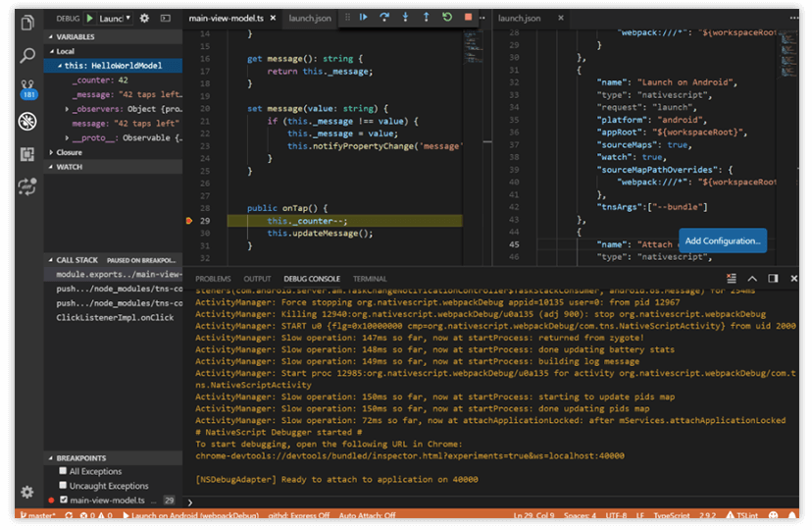Expand the __proto__ Observable node
Screen dimensions: 812x530
coord(67,137)
